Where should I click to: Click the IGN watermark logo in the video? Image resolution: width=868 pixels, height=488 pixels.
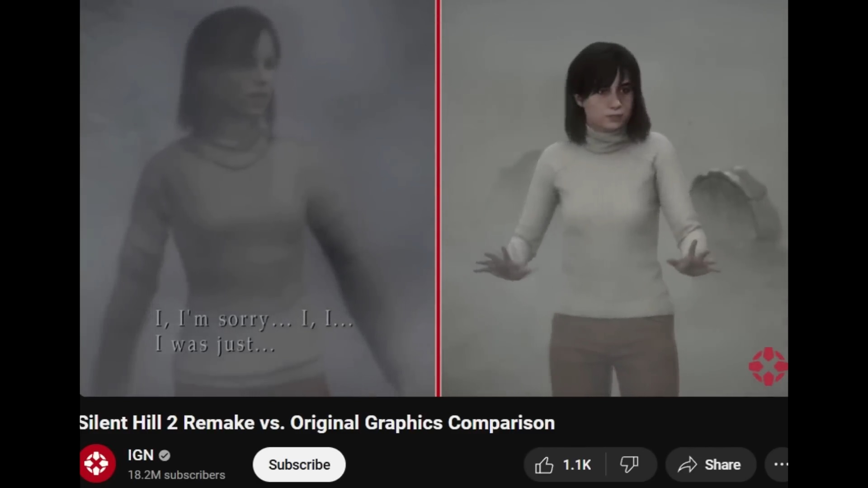pyautogui.click(x=768, y=366)
